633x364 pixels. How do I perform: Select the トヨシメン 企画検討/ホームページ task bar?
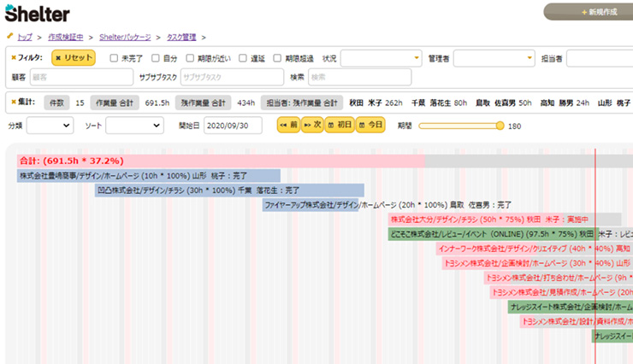(x=537, y=263)
